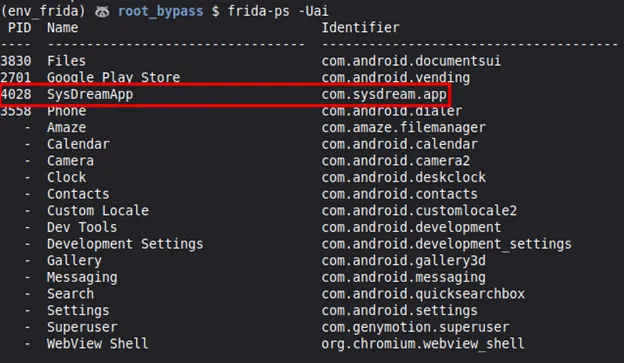The height and width of the screenshot is (363, 624).
Task: Select identifier 'com.android.quicksearchbox'
Action: [x=423, y=294]
